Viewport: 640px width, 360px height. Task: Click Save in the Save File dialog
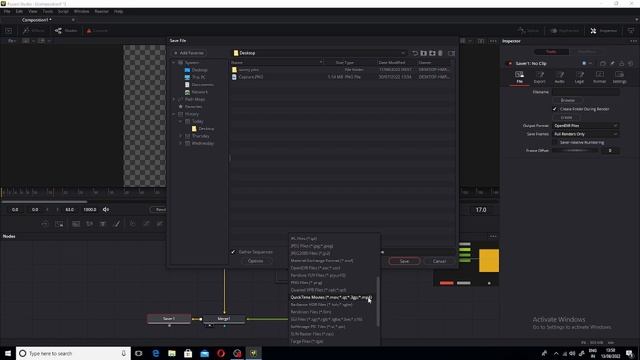(x=404, y=261)
